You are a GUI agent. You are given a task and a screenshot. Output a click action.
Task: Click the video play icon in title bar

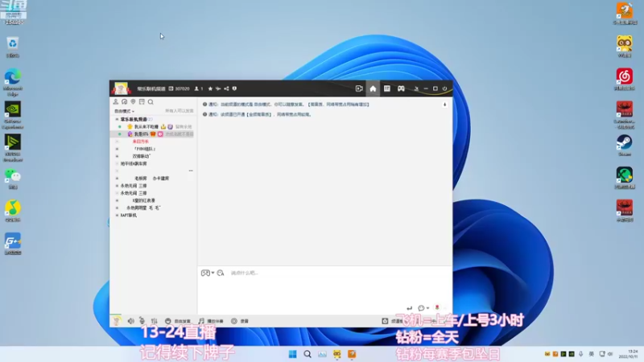359,88
